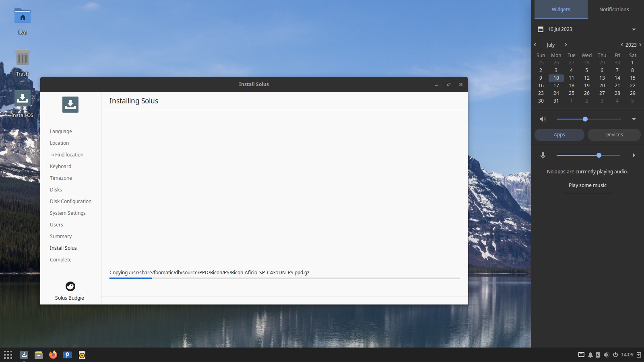Click the 14:09 clock in taskbar
The height and width of the screenshot is (362, 644).
point(627,355)
